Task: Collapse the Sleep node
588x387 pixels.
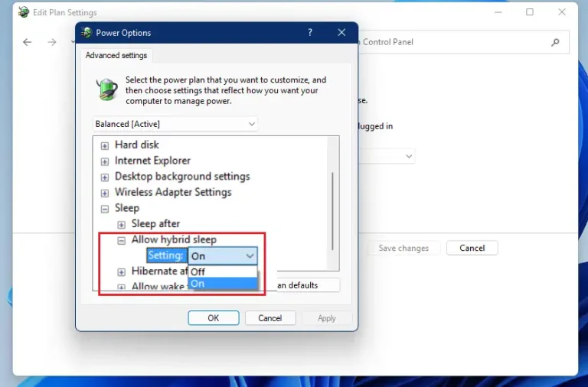Action: [105, 209]
